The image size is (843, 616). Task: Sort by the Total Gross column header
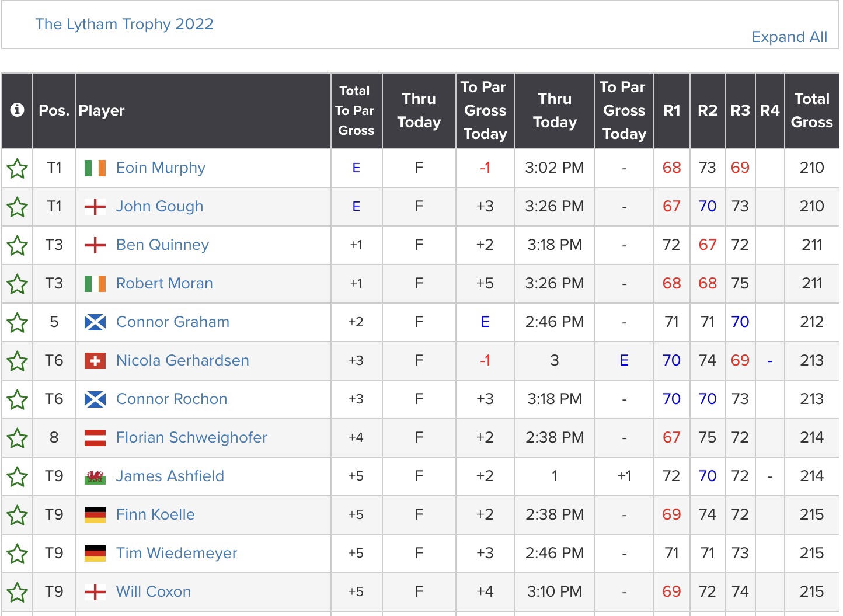pos(811,110)
